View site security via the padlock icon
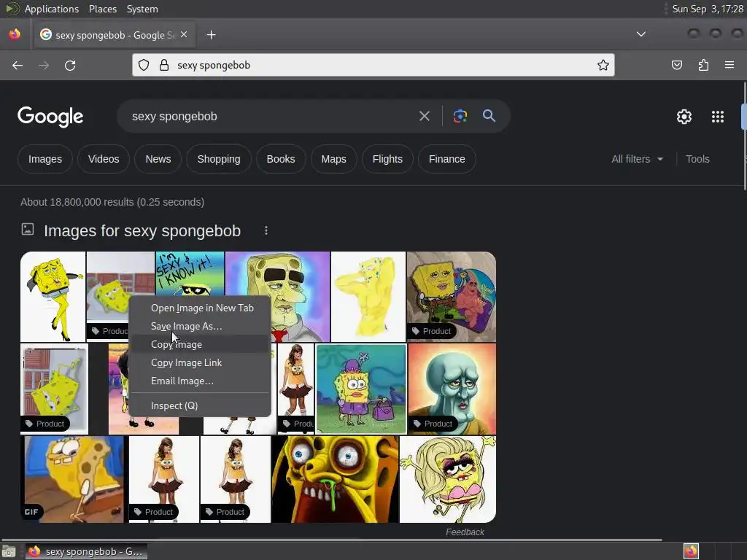This screenshot has height=560, width=747. pyautogui.click(x=164, y=65)
